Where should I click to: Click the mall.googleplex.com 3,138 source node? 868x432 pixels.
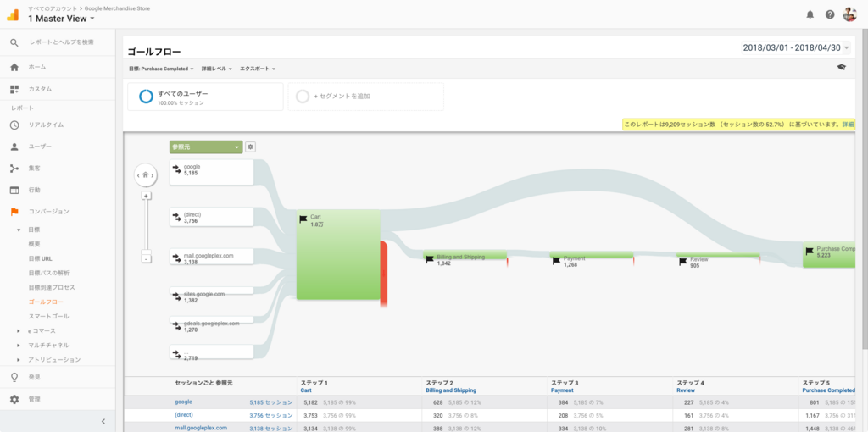(x=211, y=257)
